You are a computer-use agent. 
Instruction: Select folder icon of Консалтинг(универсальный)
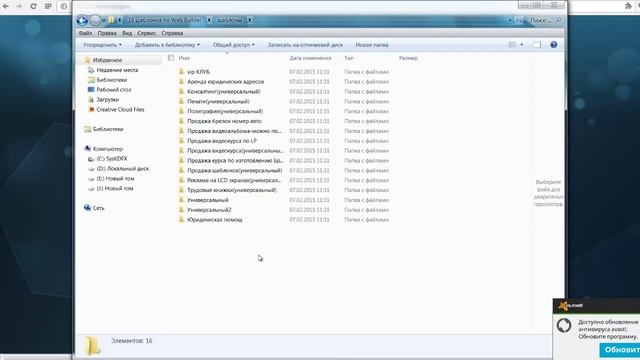[x=182, y=91]
